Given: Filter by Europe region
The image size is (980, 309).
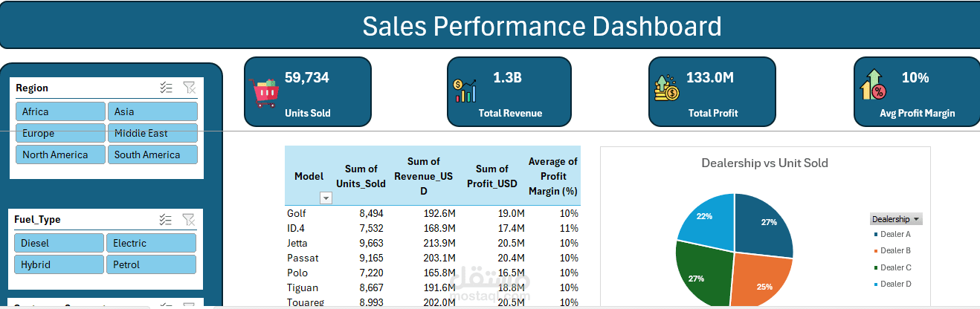Looking at the screenshot, I should [x=60, y=133].
